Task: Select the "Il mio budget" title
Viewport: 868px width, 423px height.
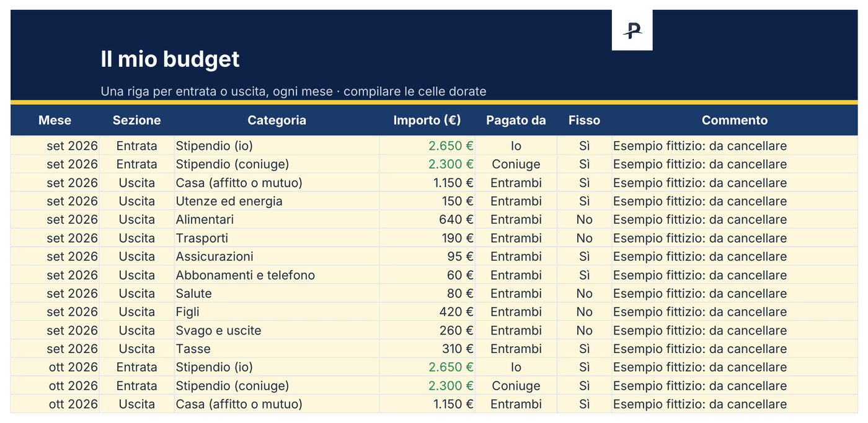Action: [x=170, y=59]
